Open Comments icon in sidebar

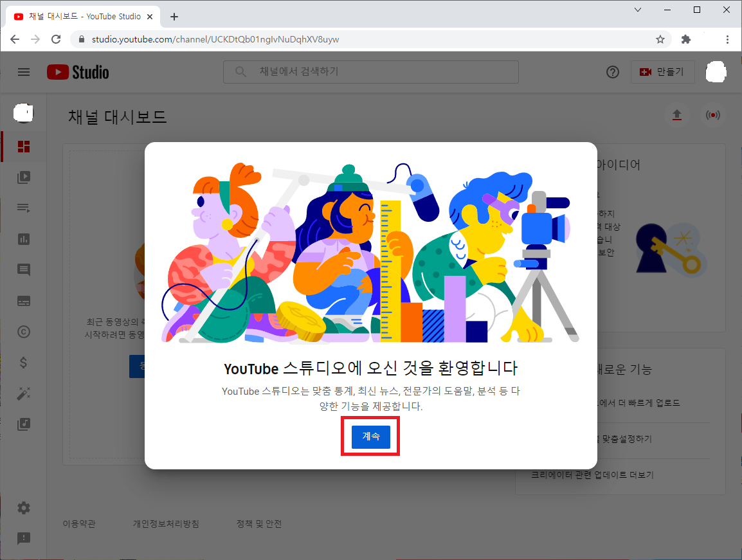click(x=24, y=270)
